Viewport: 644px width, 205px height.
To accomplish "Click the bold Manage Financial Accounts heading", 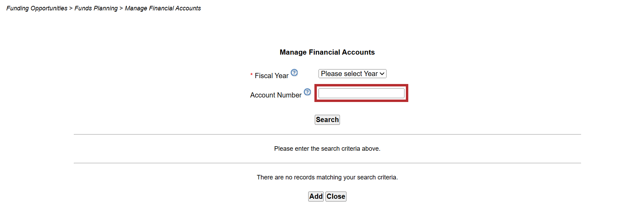I will pos(327,52).
